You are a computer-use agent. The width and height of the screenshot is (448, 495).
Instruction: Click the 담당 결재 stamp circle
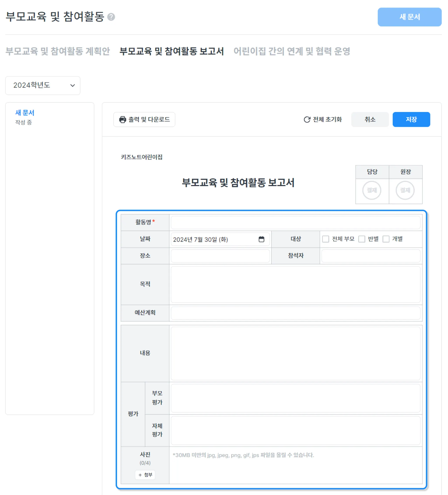coord(372,190)
